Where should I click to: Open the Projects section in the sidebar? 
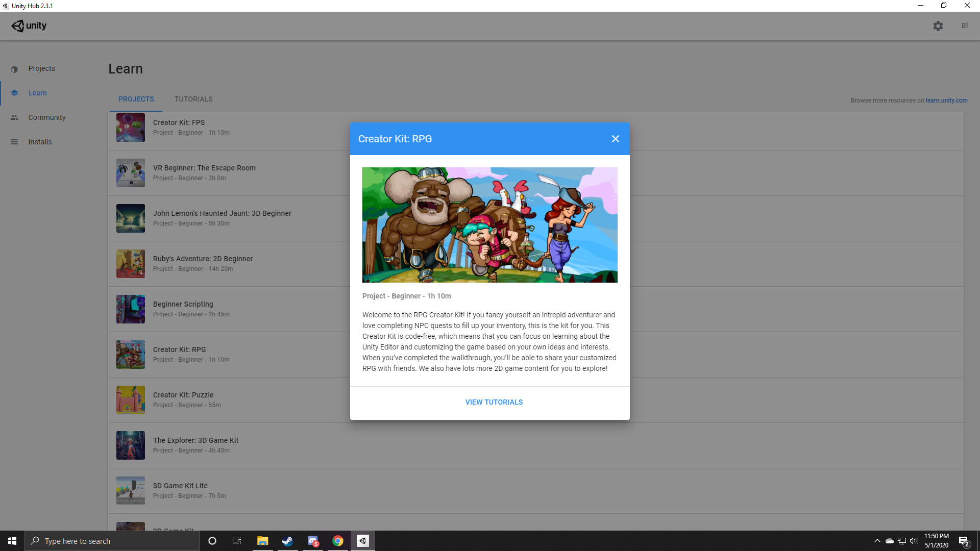(x=41, y=68)
